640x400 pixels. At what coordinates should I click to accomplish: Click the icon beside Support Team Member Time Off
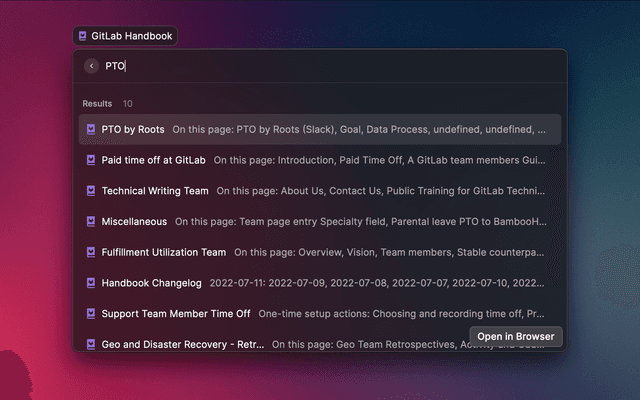coord(90,313)
